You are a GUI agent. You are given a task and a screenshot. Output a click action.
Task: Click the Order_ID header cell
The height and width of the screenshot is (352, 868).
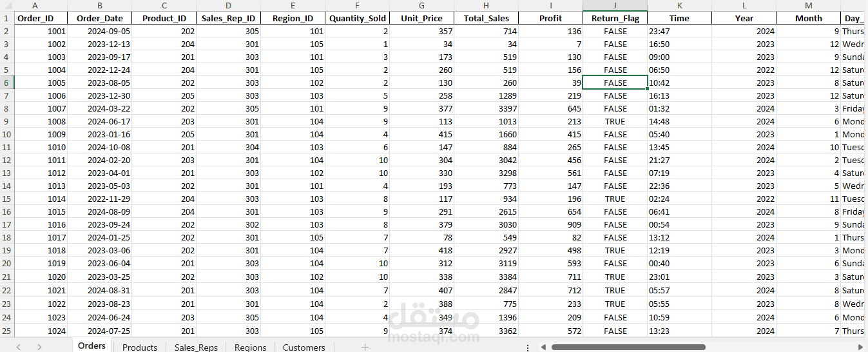click(x=41, y=18)
